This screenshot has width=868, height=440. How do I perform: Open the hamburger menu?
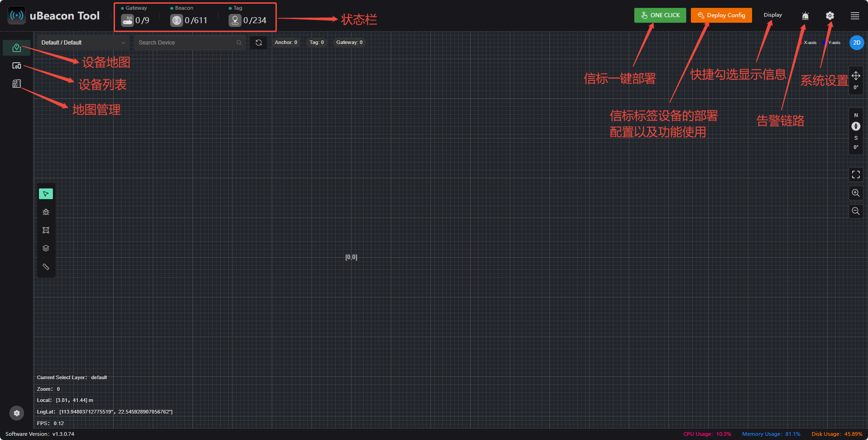[855, 16]
